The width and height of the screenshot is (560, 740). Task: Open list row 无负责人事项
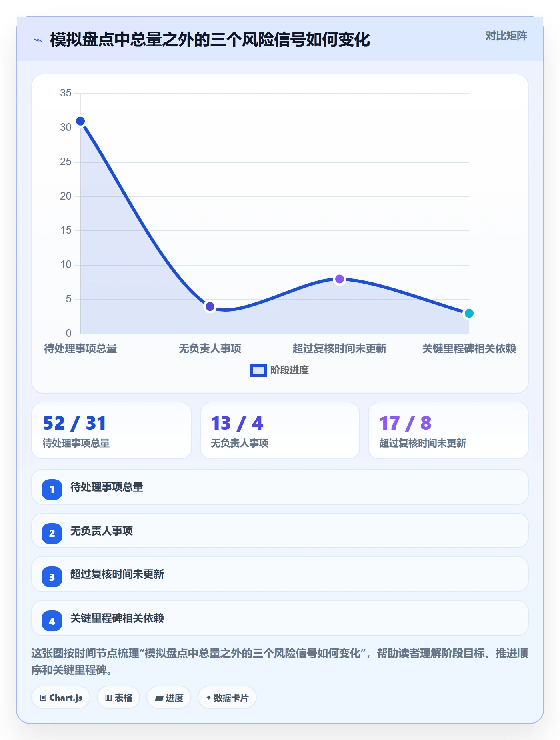pyautogui.click(x=280, y=530)
